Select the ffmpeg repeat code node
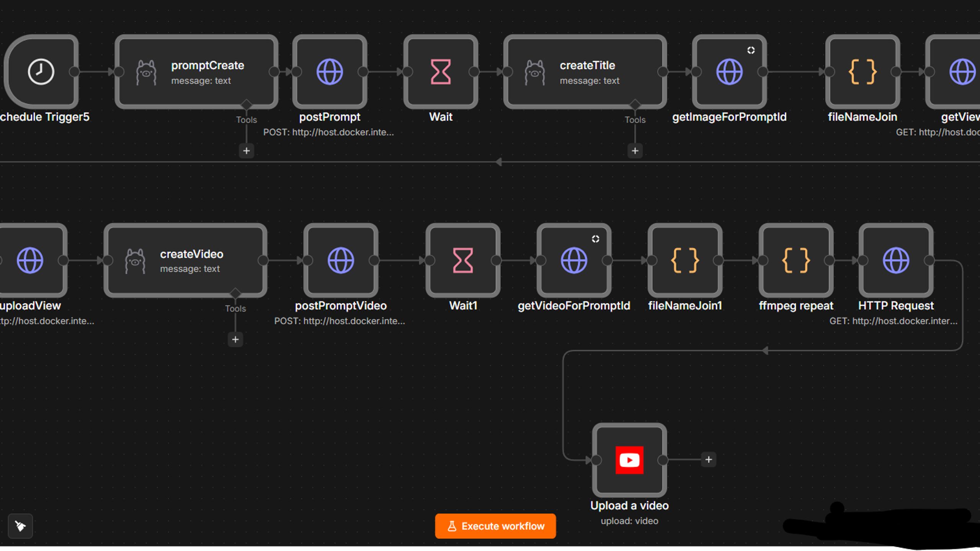Viewport: 980px width, 551px height. (x=796, y=260)
